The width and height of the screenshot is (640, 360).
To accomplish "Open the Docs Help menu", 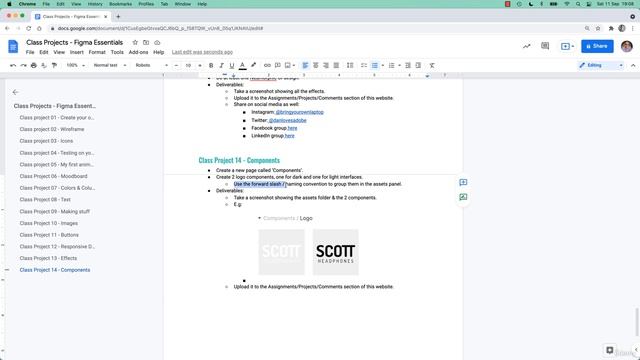I will [x=158, y=52].
